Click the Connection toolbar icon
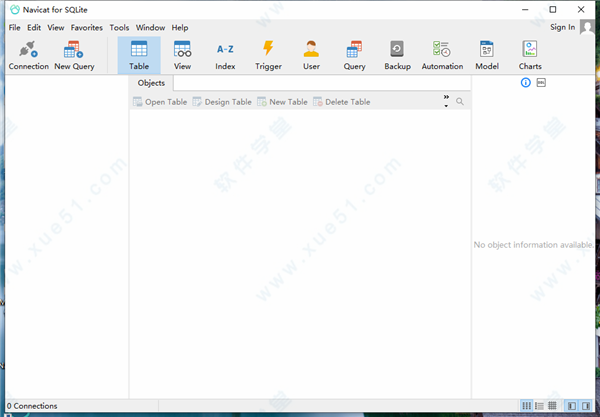600x417 pixels. pos(28,54)
